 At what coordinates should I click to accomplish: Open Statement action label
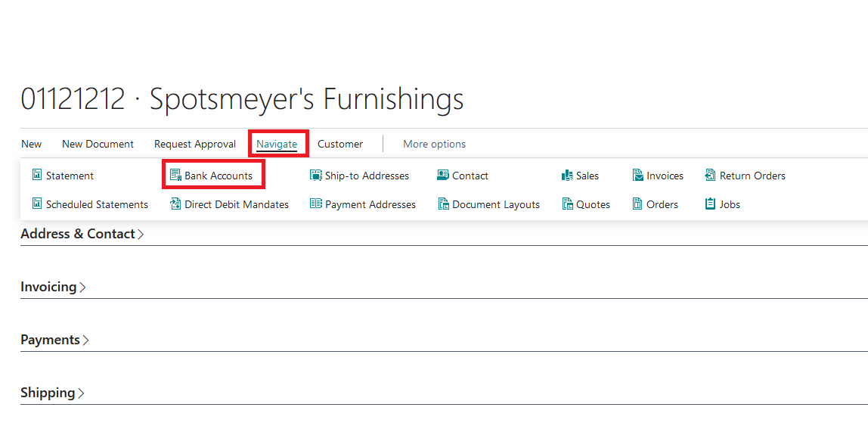tap(70, 176)
